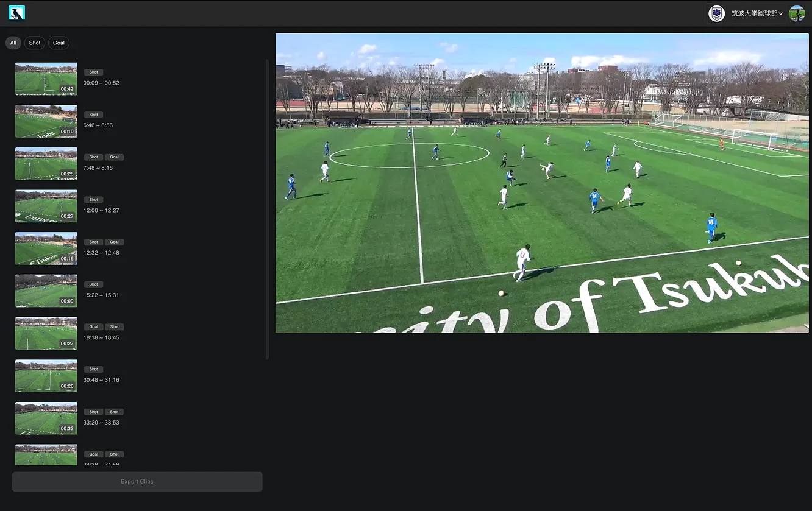Click the Export Clips button
The height and width of the screenshot is (511, 812).
(x=137, y=481)
